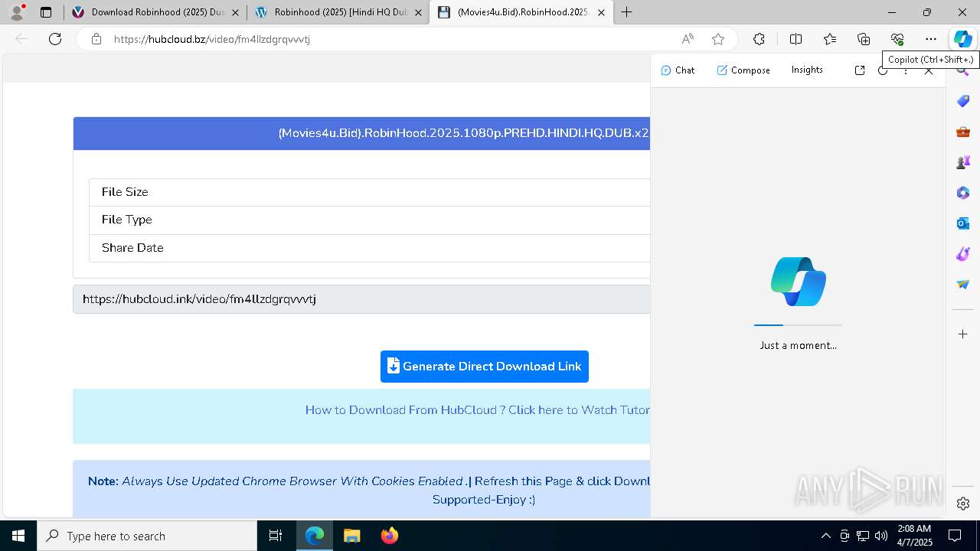Open File Explorer from taskbar

point(351,536)
